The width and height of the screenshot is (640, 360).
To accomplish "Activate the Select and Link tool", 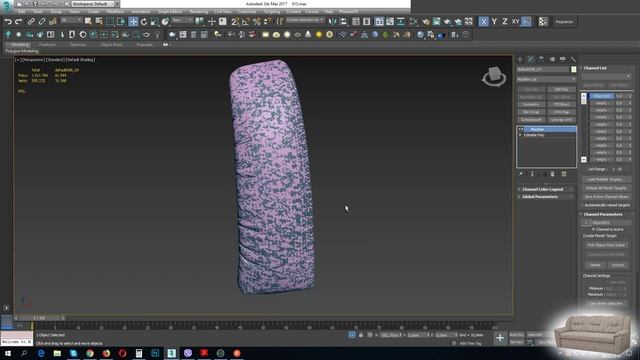I will click(x=31, y=21).
